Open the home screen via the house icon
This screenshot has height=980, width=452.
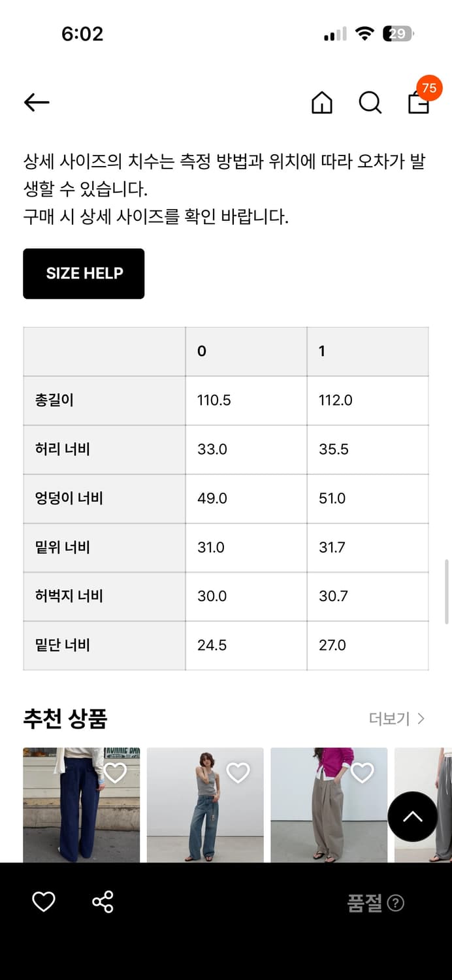321,103
